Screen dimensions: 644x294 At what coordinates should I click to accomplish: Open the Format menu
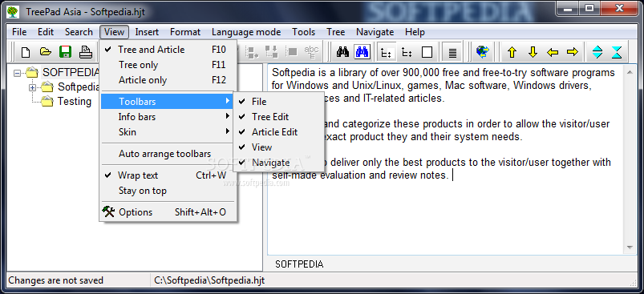click(185, 32)
